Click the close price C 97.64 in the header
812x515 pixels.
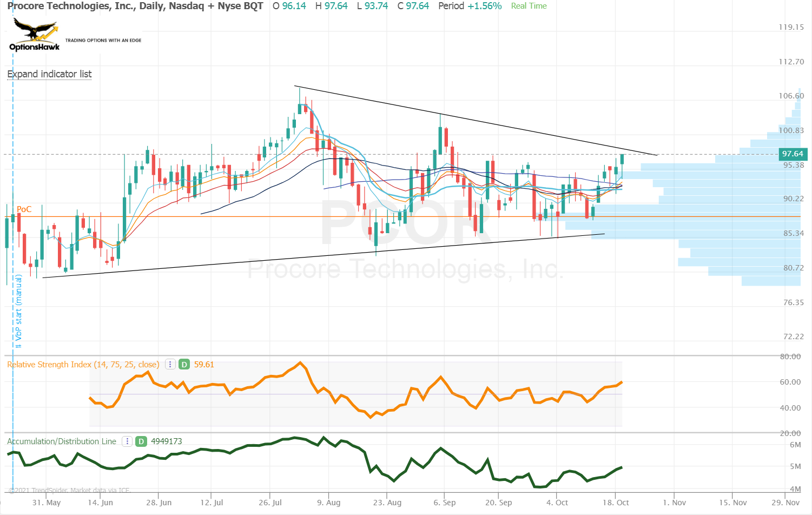click(413, 6)
